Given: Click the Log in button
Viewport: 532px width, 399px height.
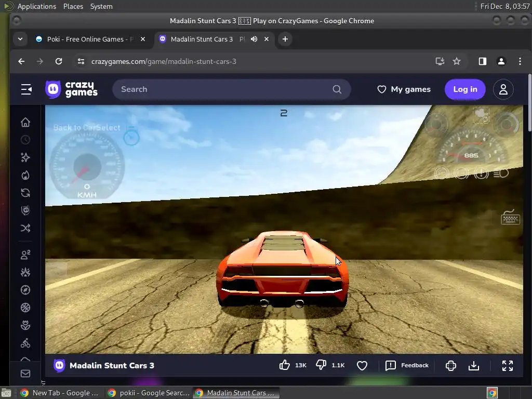Looking at the screenshot, I should [x=465, y=89].
